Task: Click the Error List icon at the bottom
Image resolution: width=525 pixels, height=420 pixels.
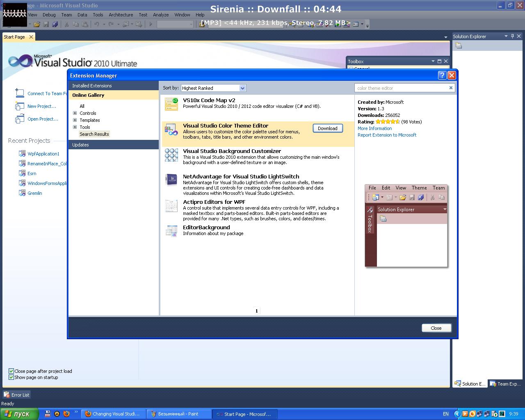Action: [x=7, y=395]
